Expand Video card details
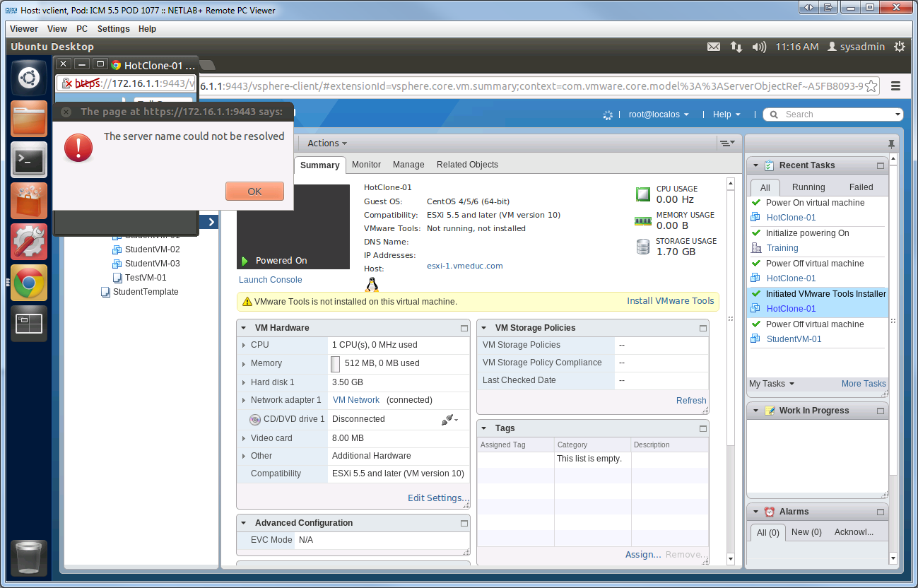This screenshot has width=918, height=588. [x=244, y=438]
